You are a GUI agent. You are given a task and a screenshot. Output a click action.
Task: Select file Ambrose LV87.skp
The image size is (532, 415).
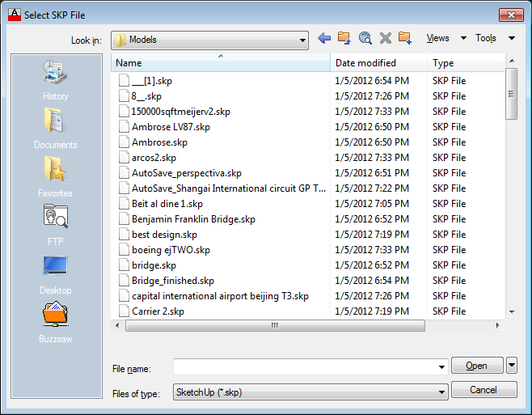[x=171, y=127]
